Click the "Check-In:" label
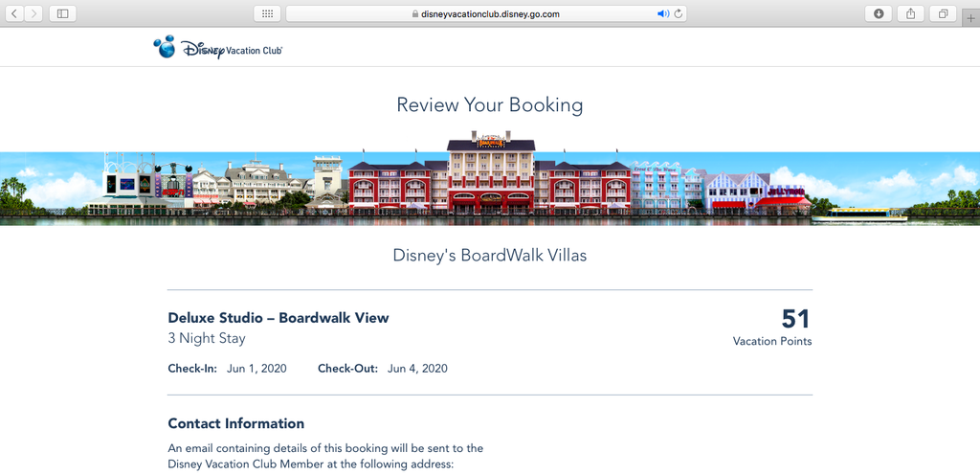 [x=192, y=368]
